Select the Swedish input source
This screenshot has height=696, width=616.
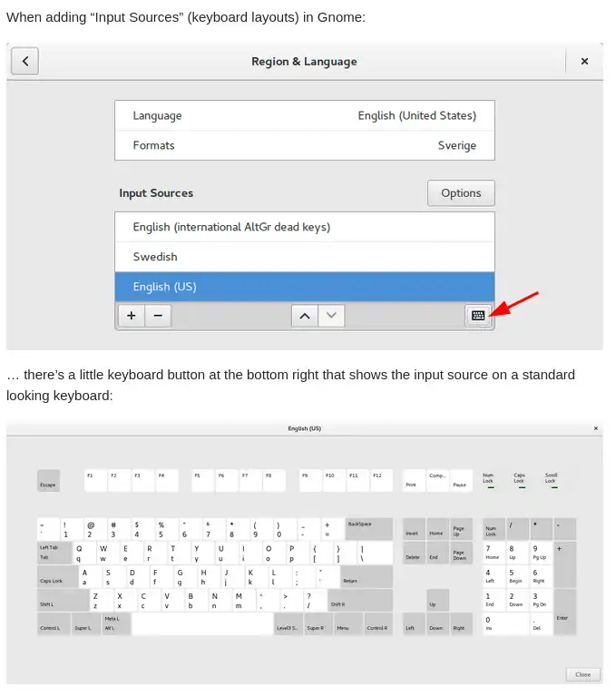click(x=305, y=257)
